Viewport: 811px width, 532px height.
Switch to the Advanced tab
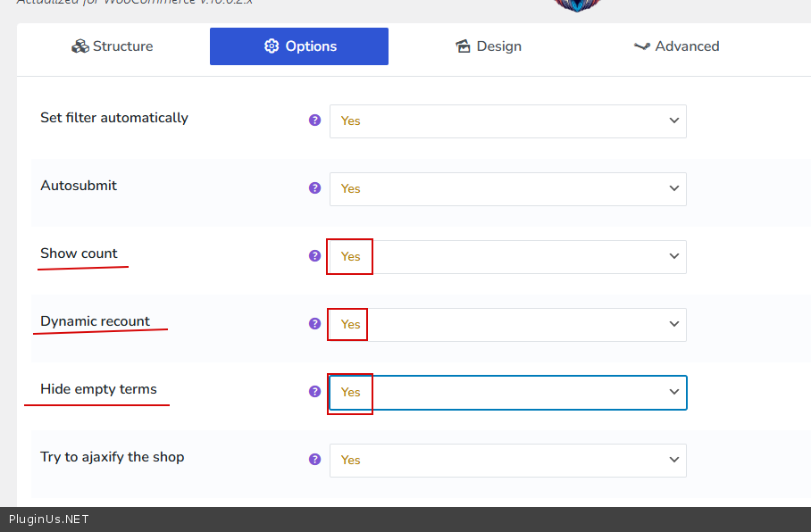click(x=676, y=46)
